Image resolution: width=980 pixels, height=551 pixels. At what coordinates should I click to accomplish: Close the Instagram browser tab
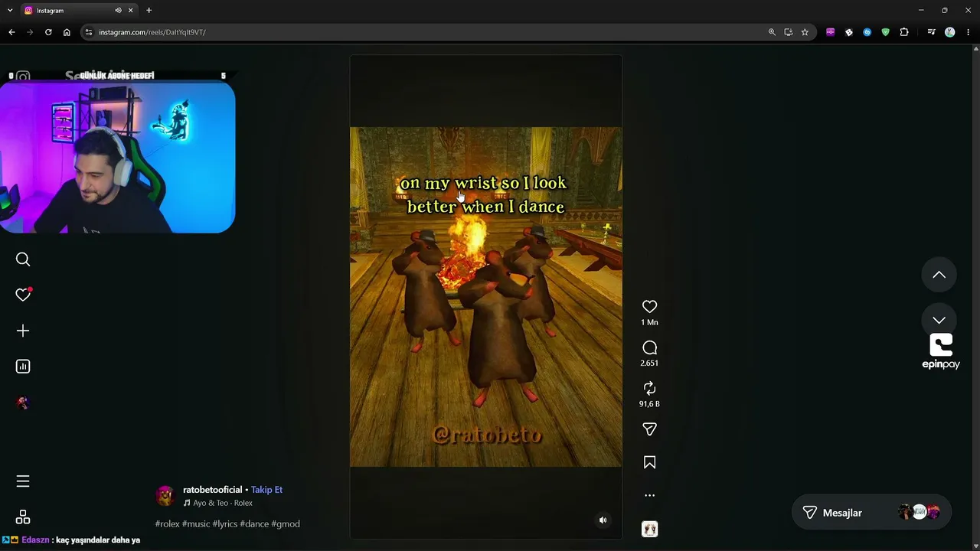(131, 11)
